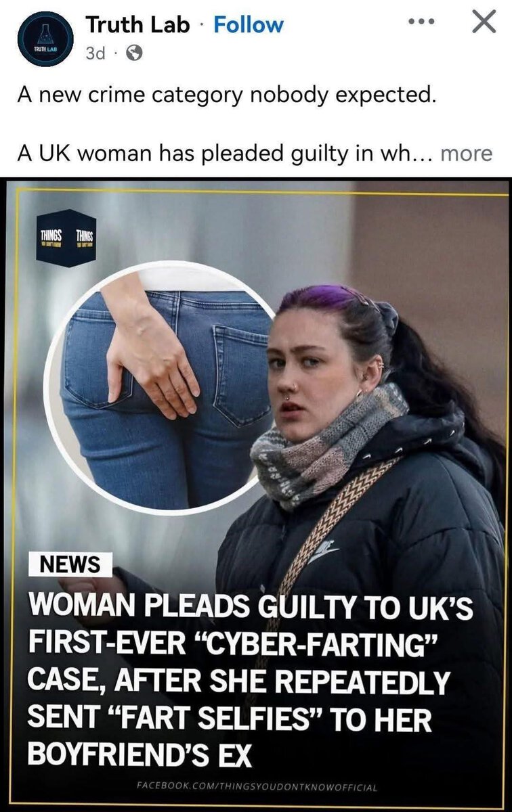Image resolution: width=512 pixels, height=812 pixels.
Task: Expand the caption with the more link
Action: coord(466,153)
